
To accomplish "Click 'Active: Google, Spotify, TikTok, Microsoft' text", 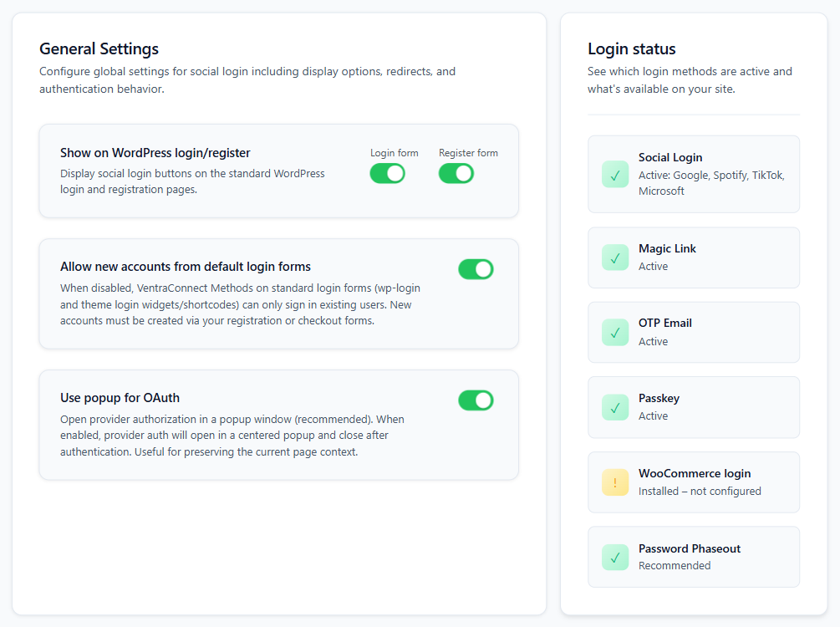I will click(711, 183).
